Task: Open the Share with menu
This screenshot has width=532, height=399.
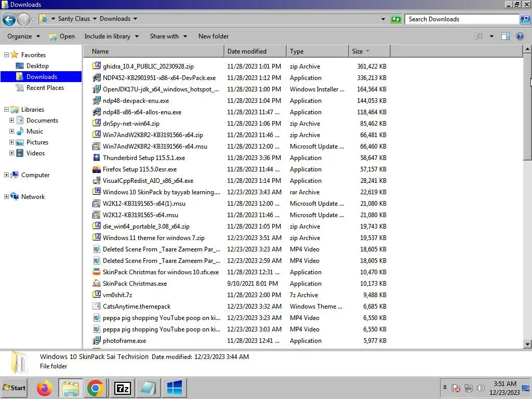Action: (168, 36)
